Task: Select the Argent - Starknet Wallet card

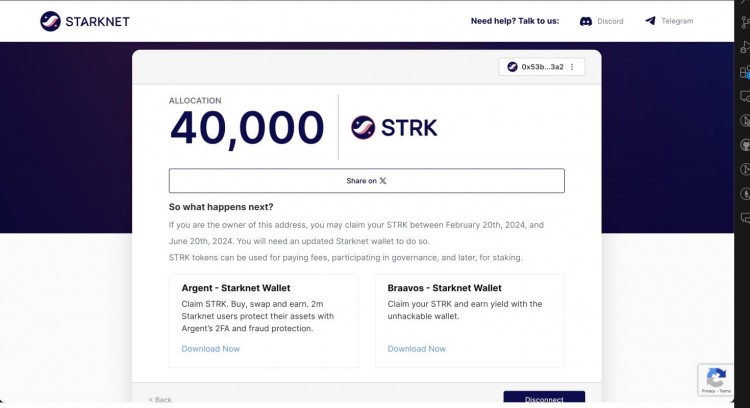Action: pos(264,320)
